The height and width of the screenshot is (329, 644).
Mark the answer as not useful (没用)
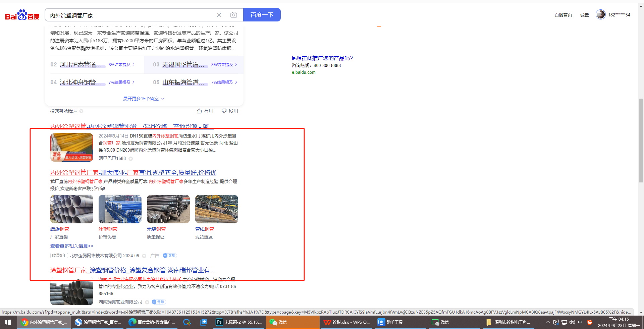tap(230, 111)
